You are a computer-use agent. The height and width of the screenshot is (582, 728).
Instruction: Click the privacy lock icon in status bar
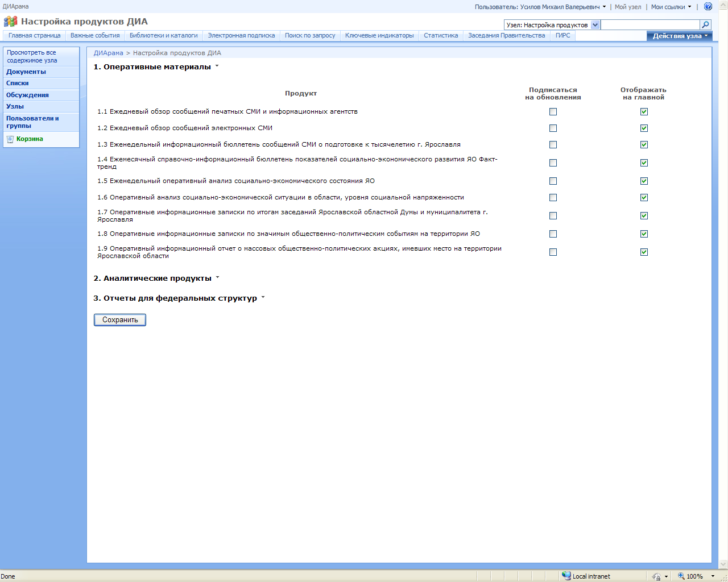pos(656,576)
